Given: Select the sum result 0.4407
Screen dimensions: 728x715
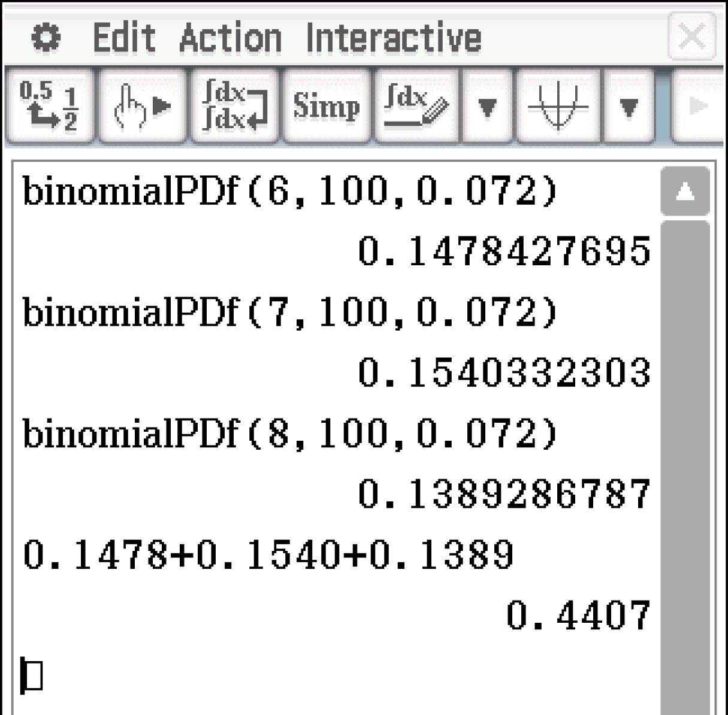Looking at the screenshot, I should [x=578, y=615].
